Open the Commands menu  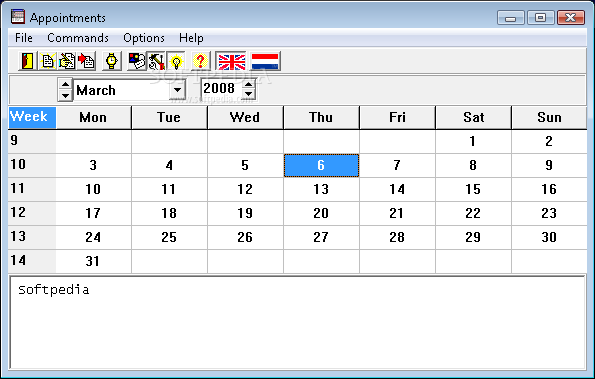[x=78, y=38]
